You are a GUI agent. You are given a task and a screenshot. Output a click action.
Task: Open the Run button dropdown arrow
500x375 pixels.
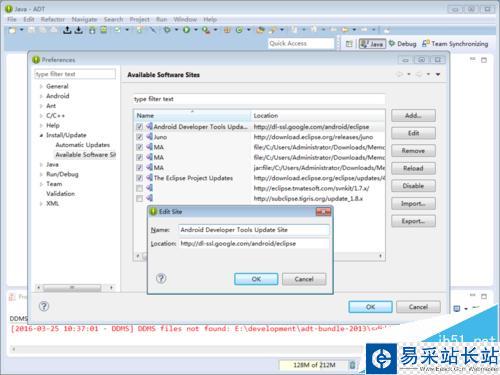[195, 30]
